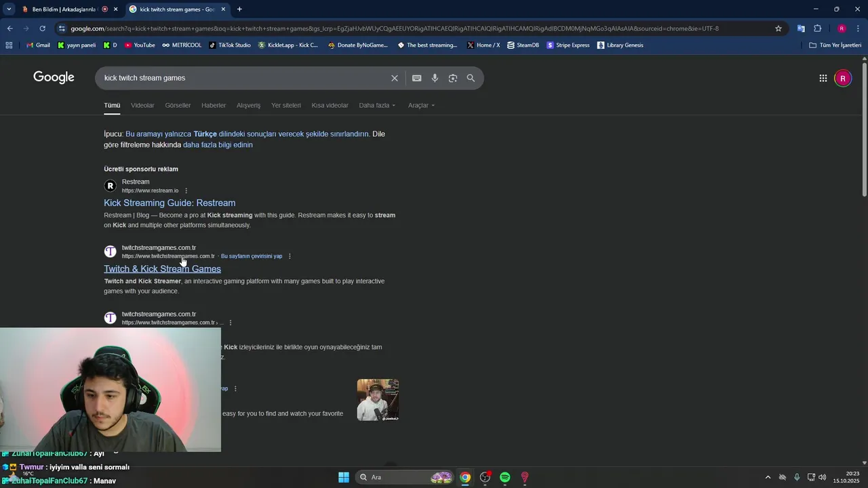View site information icon in address bar
The width and height of the screenshot is (868, 488).
coord(62,28)
